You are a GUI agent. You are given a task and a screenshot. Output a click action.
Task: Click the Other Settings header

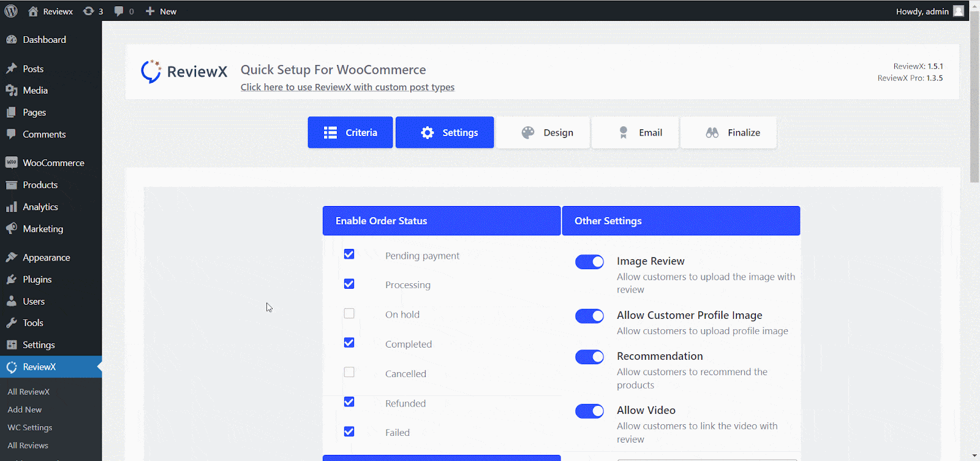click(x=681, y=221)
